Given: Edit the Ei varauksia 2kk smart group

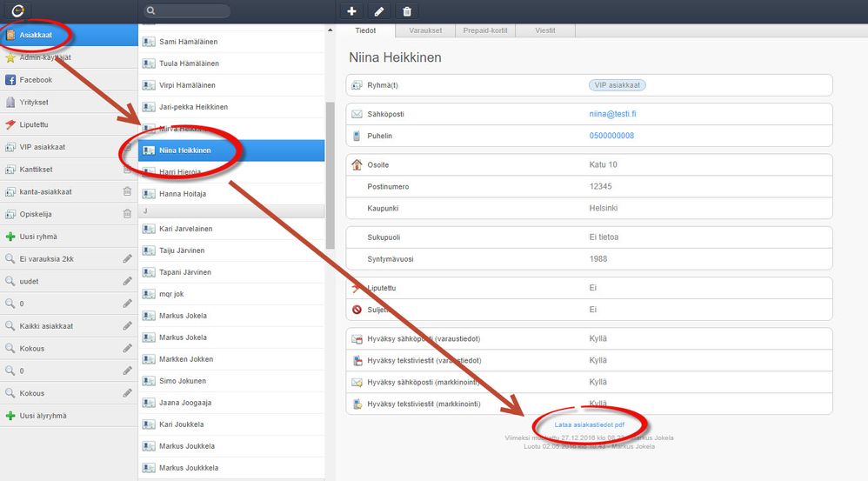Looking at the screenshot, I should click(127, 258).
